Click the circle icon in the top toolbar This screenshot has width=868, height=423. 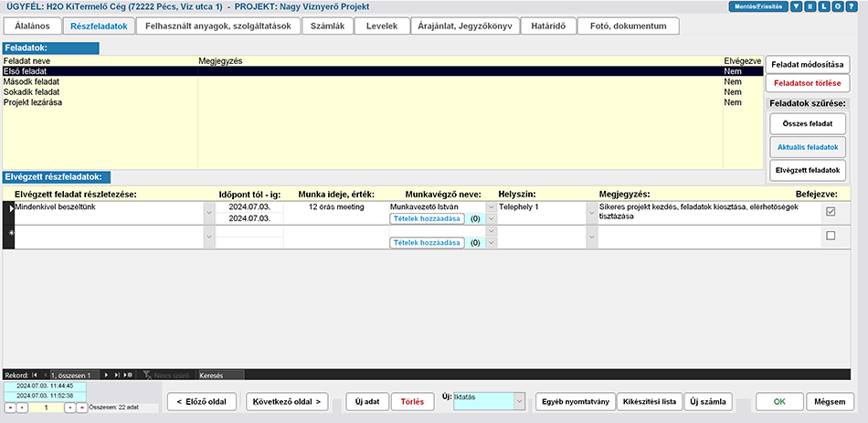pyautogui.click(x=837, y=7)
